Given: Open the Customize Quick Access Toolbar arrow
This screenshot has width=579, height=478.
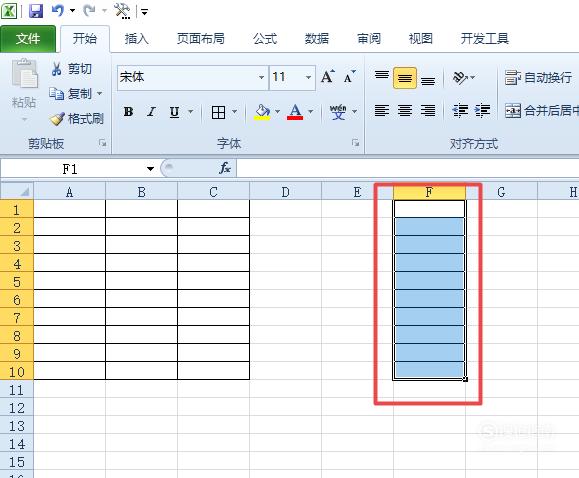Looking at the screenshot, I should [144, 12].
